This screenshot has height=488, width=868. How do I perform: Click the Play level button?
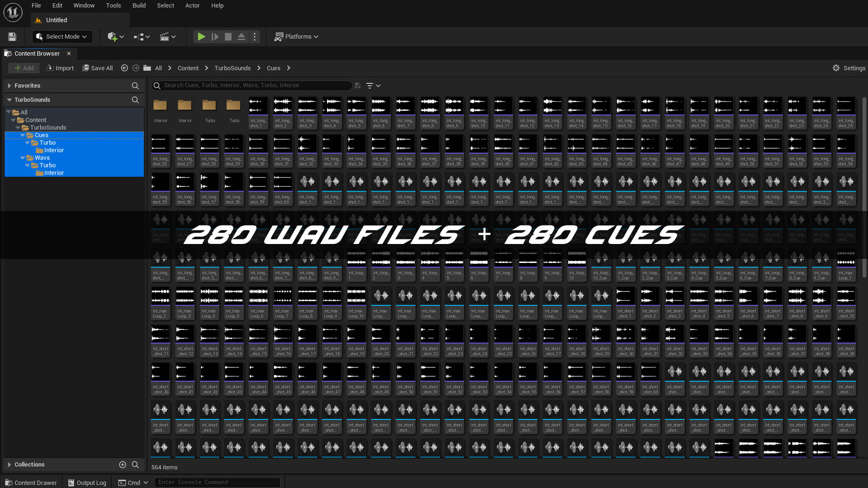(202, 37)
